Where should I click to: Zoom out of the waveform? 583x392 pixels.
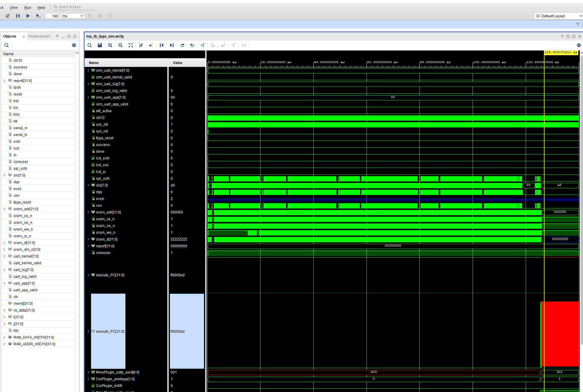pyautogui.click(x=120, y=45)
